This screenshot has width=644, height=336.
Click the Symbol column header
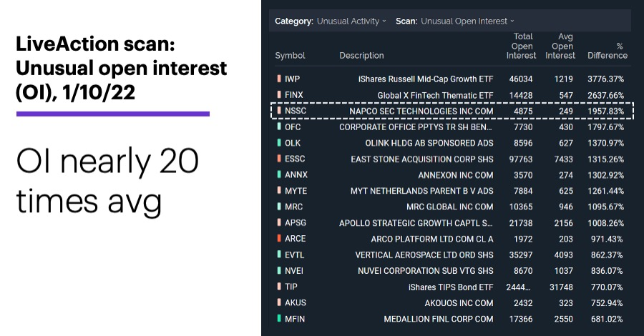click(x=290, y=55)
